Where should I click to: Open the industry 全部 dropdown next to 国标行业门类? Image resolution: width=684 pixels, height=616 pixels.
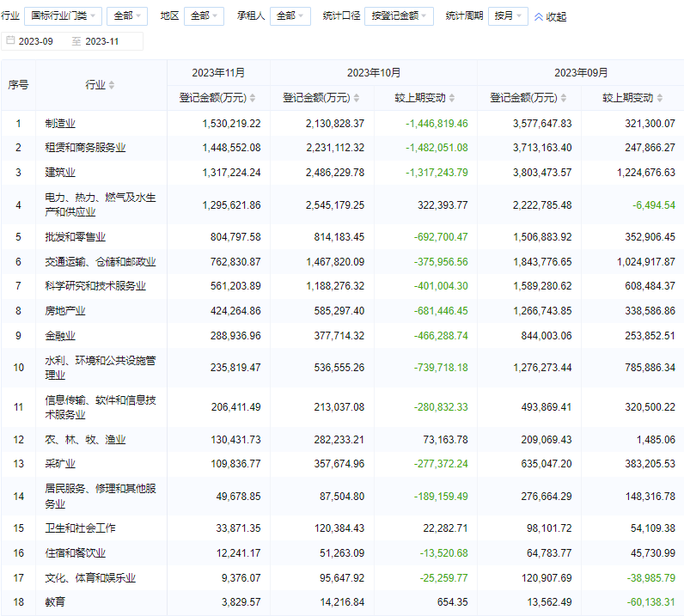tap(127, 16)
